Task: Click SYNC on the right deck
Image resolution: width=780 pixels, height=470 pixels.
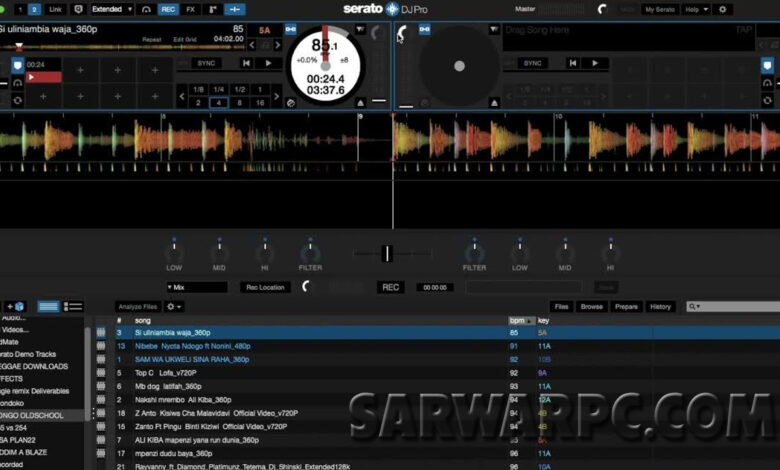Action: click(532, 63)
